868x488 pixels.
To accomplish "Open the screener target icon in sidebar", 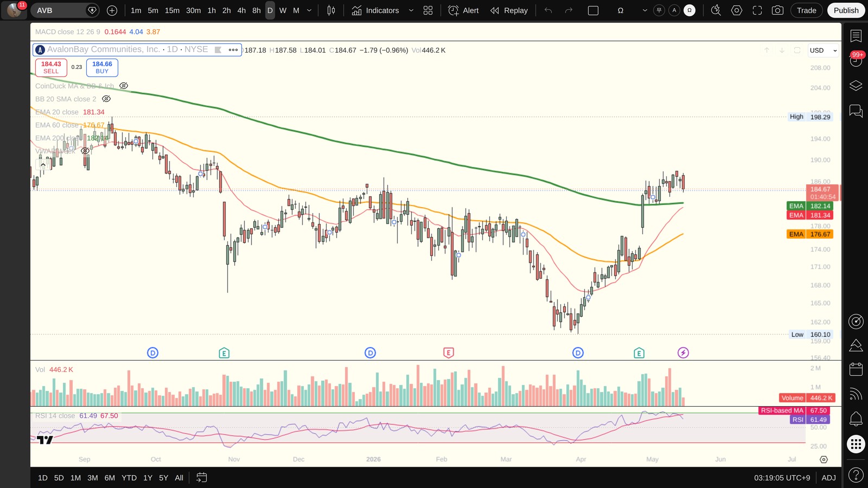I will tap(856, 322).
